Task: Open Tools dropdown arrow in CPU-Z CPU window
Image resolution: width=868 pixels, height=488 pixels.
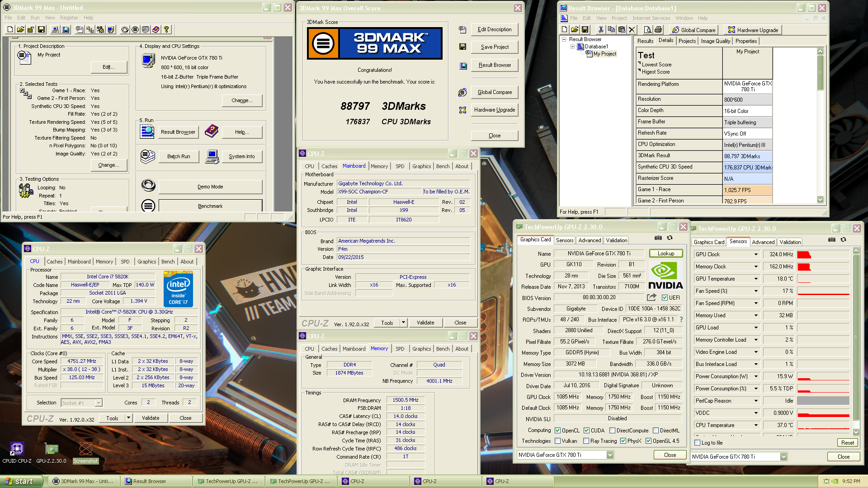Action: (128, 418)
